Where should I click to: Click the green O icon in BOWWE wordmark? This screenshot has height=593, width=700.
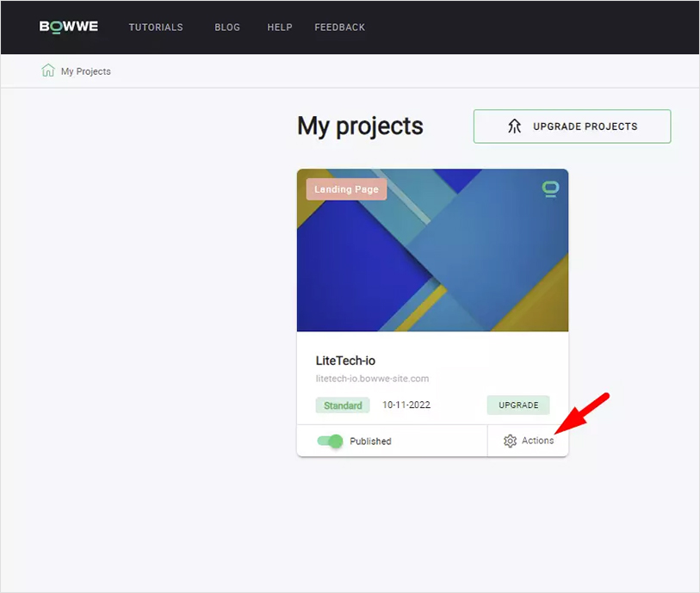click(57, 27)
